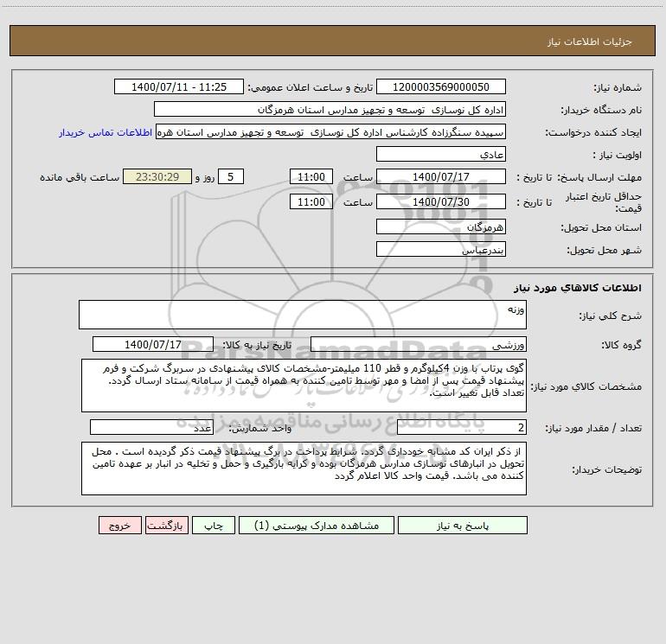Click the مهلت ارسال پاسخ label
Screen dimensions: 666x644
tap(599, 177)
